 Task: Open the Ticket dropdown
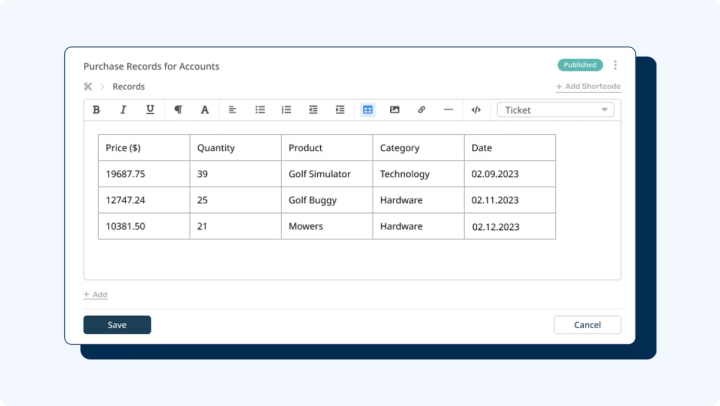556,110
